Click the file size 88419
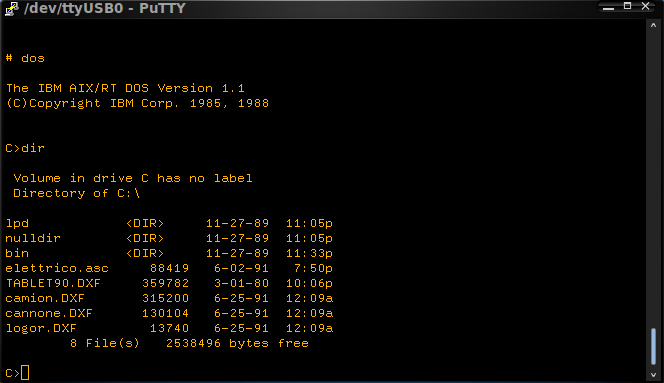 169,268
